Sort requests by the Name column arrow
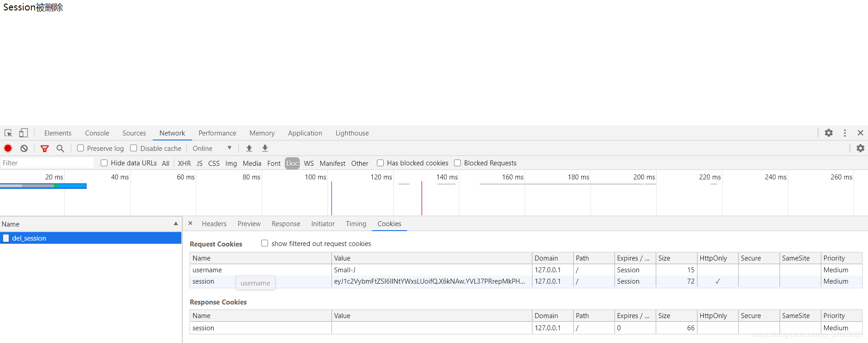Viewport: 868px width, 343px height. [176, 224]
